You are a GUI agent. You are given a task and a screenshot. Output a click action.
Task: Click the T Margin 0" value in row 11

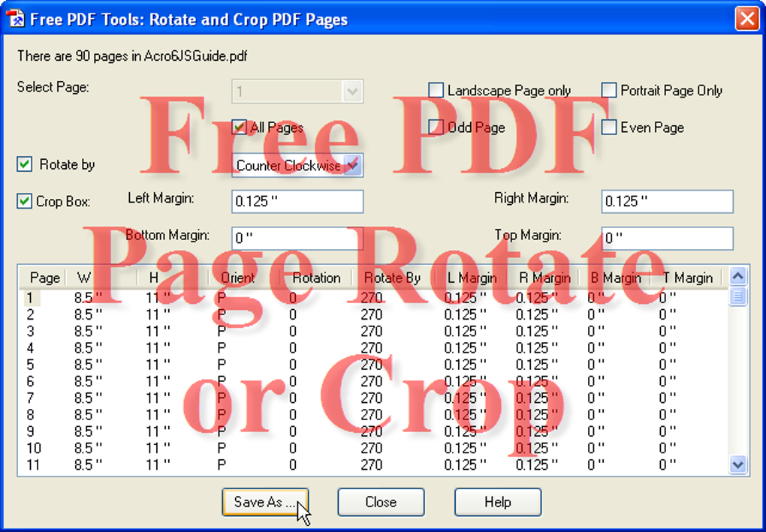click(668, 464)
